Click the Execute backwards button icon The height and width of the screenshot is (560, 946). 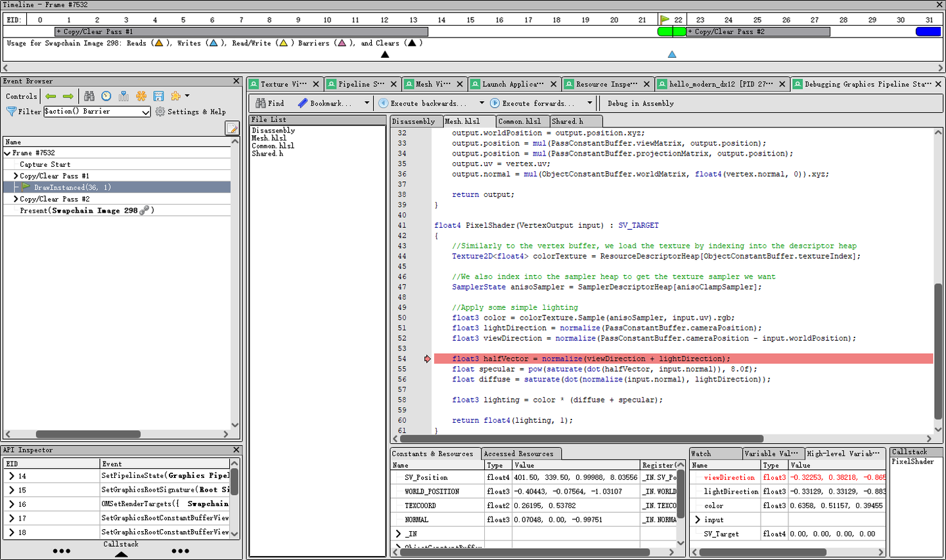point(384,103)
